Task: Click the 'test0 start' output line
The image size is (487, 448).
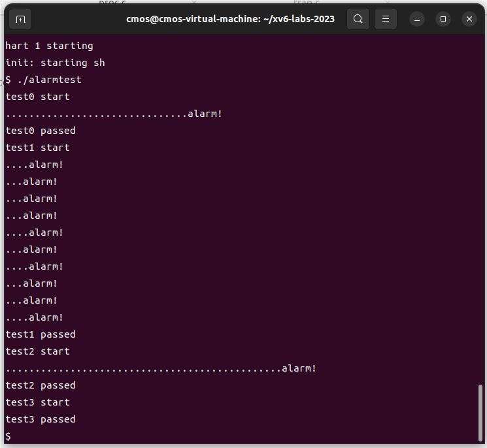Action: (37, 97)
